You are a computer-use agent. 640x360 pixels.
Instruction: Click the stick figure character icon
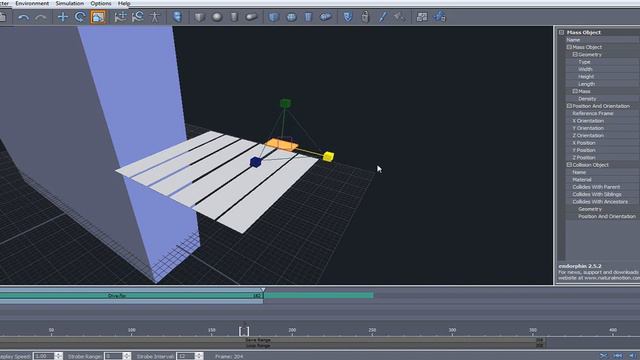pyautogui.click(x=155, y=17)
